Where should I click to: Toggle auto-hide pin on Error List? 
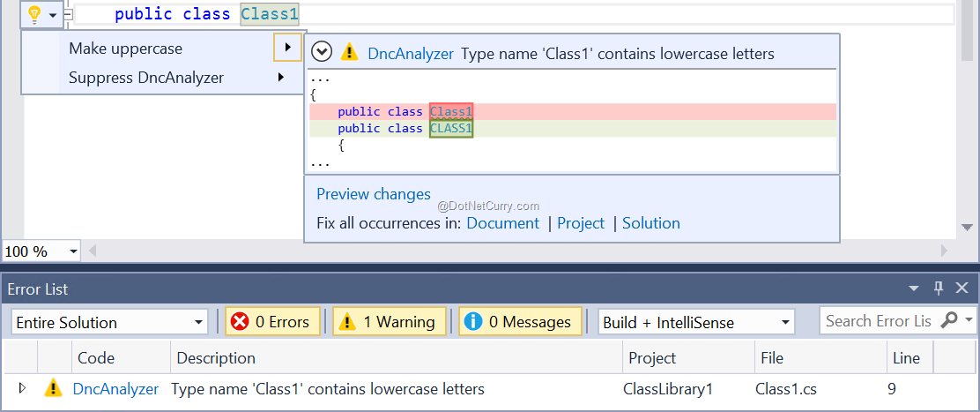click(938, 288)
